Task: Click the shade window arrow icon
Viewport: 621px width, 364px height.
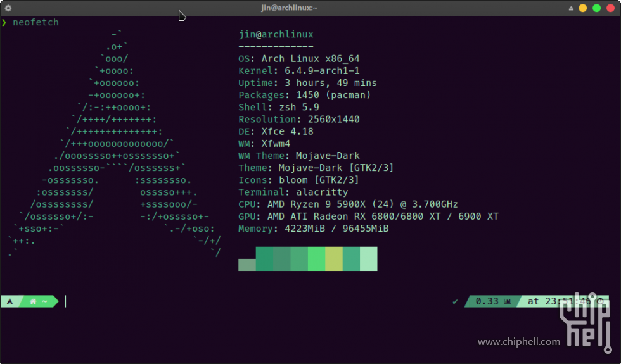Action: coord(571,8)
